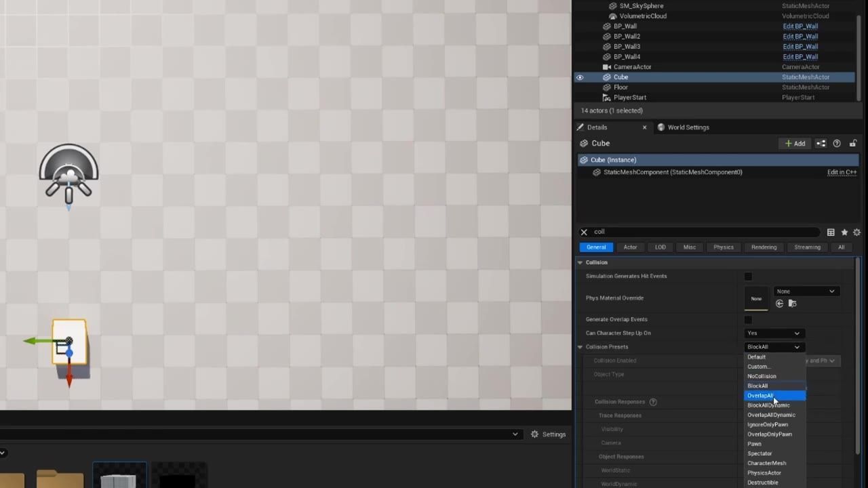868x488 pixels.
Task: Enable Generate Overlap Events checkbox
Action: click(x=748, y=320)
